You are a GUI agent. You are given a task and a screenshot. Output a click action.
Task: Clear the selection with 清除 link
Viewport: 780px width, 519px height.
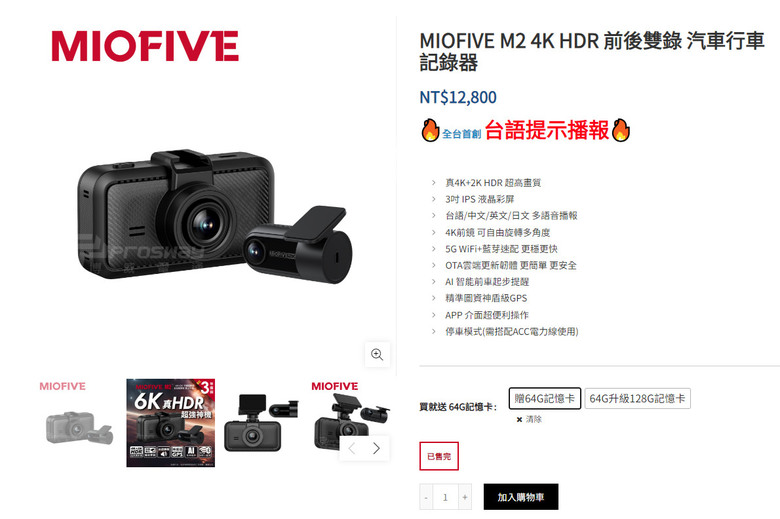click(x=534, y=419)
